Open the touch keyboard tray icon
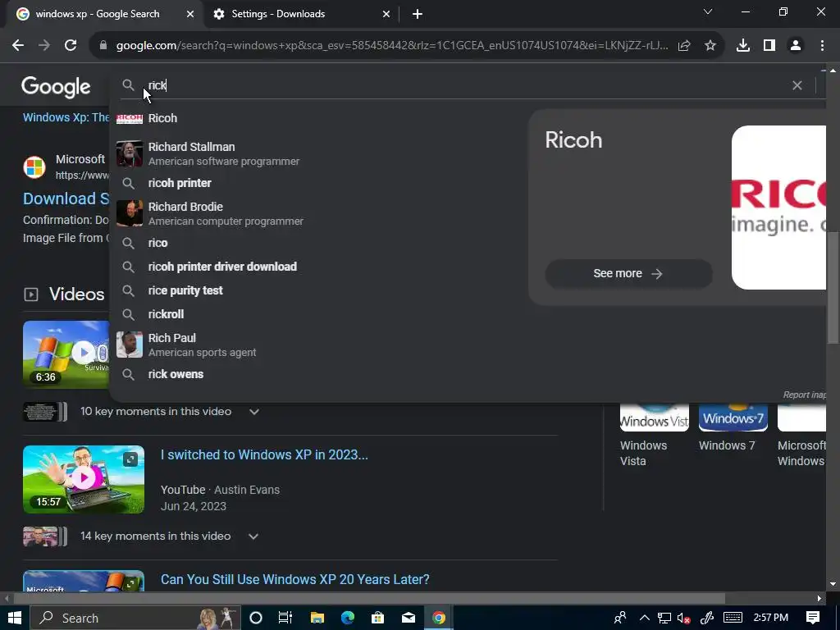Viewport: 840px width, 630px height. (733, 618)
